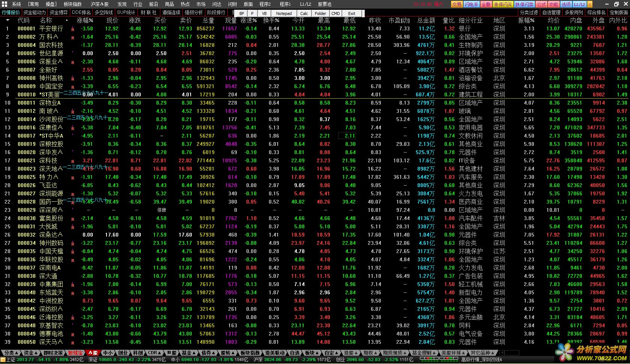Switch to the 综合排名 tab
Image resolution: width=630 pixels, height=364 pixels.
coord(597,12)
